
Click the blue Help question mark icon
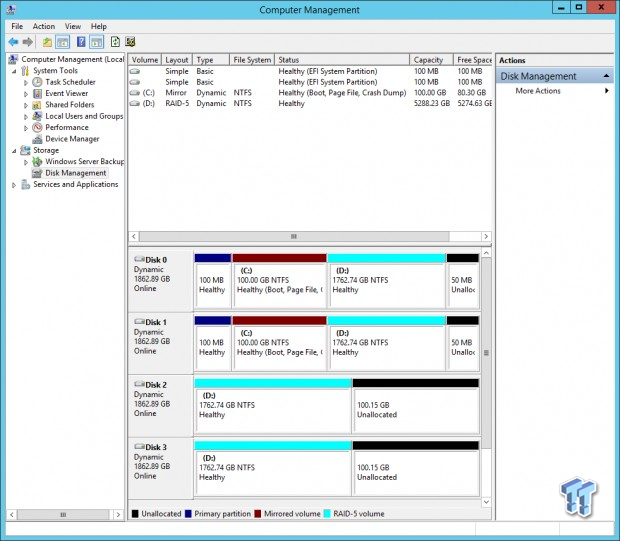81,42
